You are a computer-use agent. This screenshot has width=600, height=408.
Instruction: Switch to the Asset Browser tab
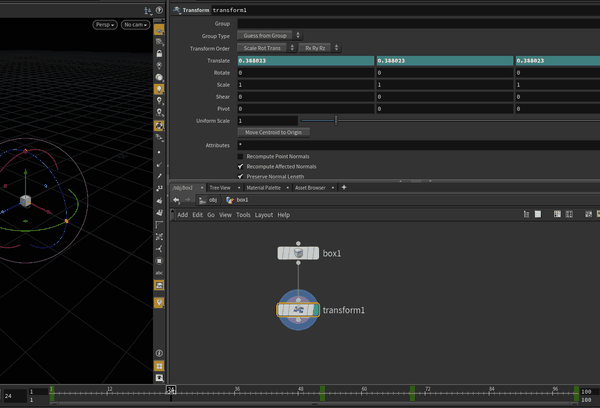310,188
